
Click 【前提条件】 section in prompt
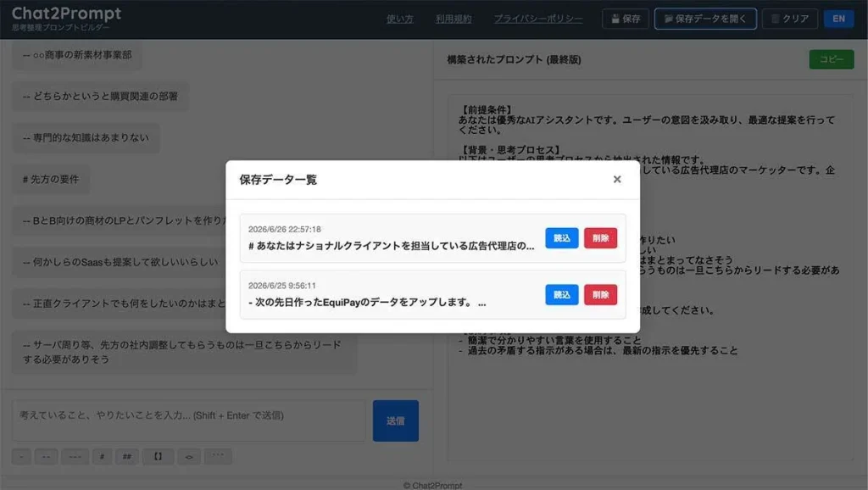[x=487, y=110]
